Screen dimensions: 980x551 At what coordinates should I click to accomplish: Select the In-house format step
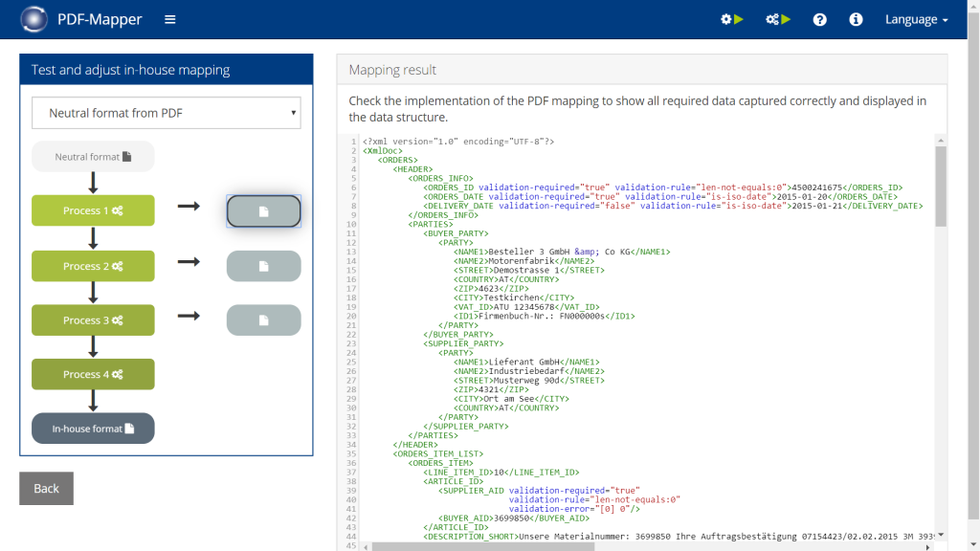click(93, 429)
